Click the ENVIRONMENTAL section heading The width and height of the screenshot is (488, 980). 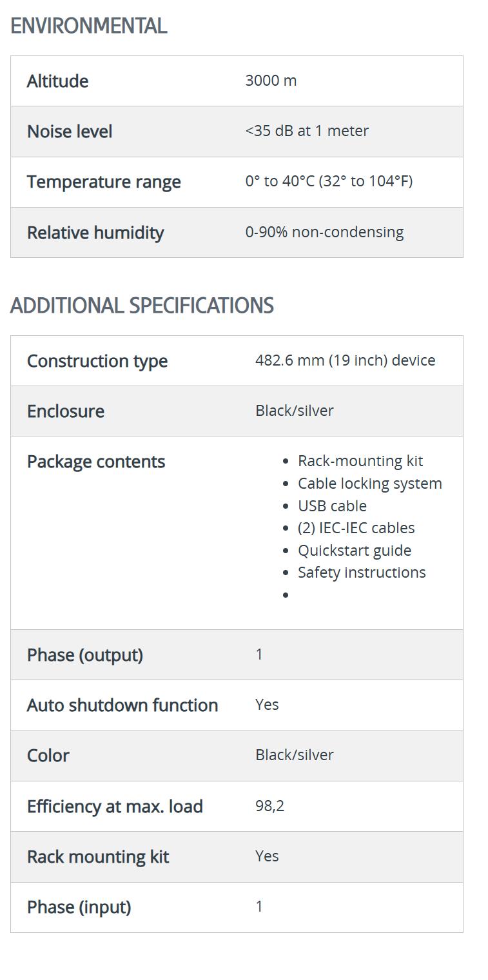tap(89, 26)
